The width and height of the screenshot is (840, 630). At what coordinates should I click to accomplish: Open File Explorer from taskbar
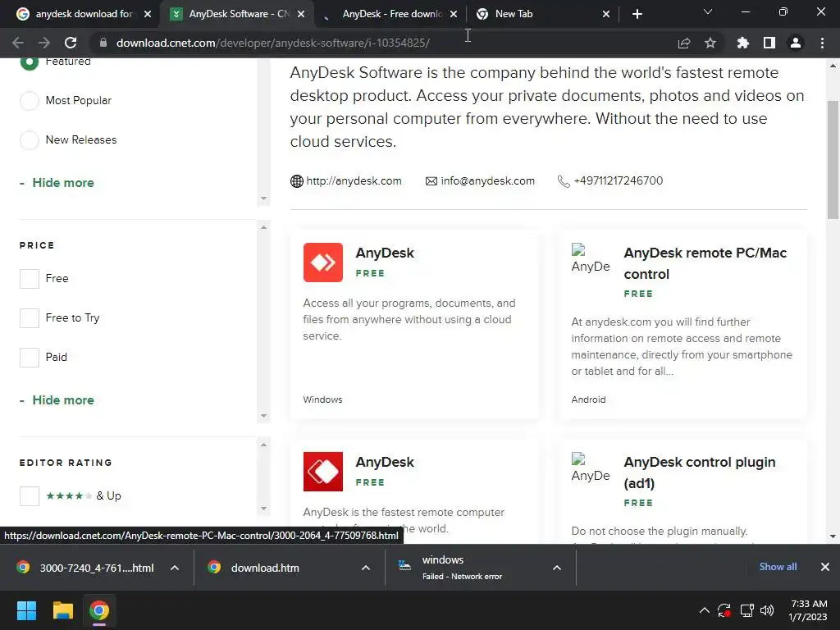[62, 610]
